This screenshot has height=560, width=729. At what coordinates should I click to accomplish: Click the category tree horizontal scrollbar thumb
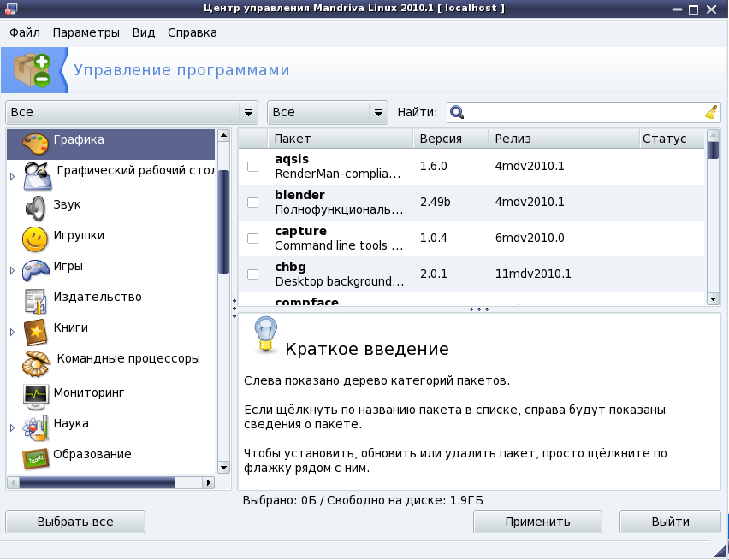coord(98,482)
